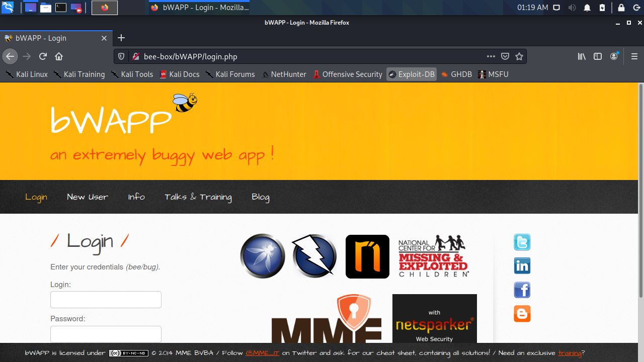Open the GHDB bookmark
Viewport: 644px width, 362px height.
[x=457, y=74]
